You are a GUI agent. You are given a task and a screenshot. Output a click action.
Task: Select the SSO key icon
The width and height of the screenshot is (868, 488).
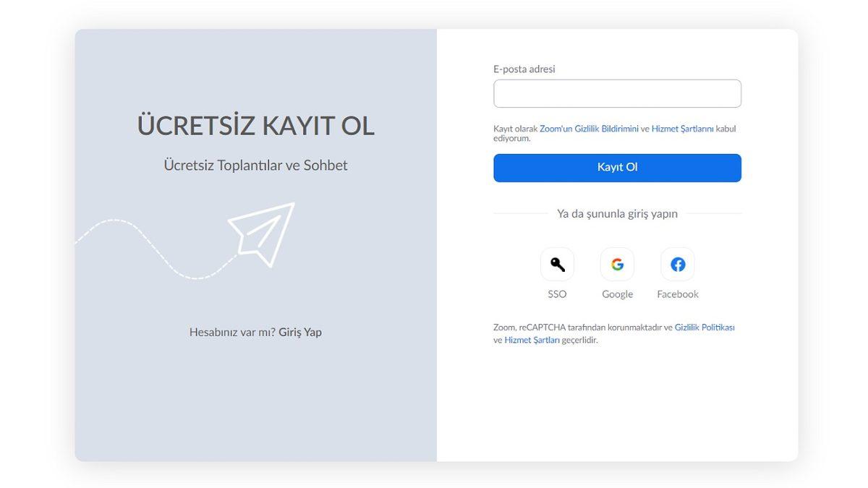click(557, 263)
